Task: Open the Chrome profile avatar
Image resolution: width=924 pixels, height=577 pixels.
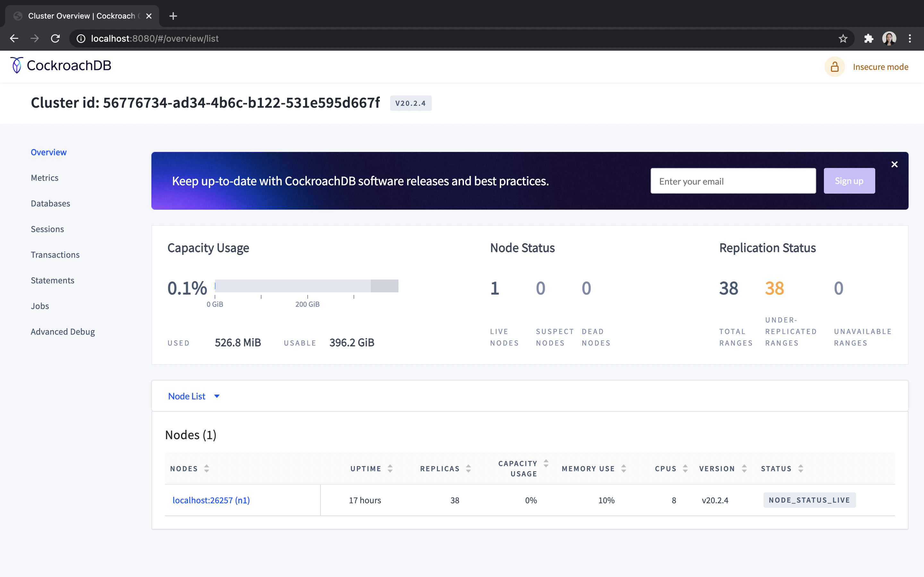Action: 889,38
